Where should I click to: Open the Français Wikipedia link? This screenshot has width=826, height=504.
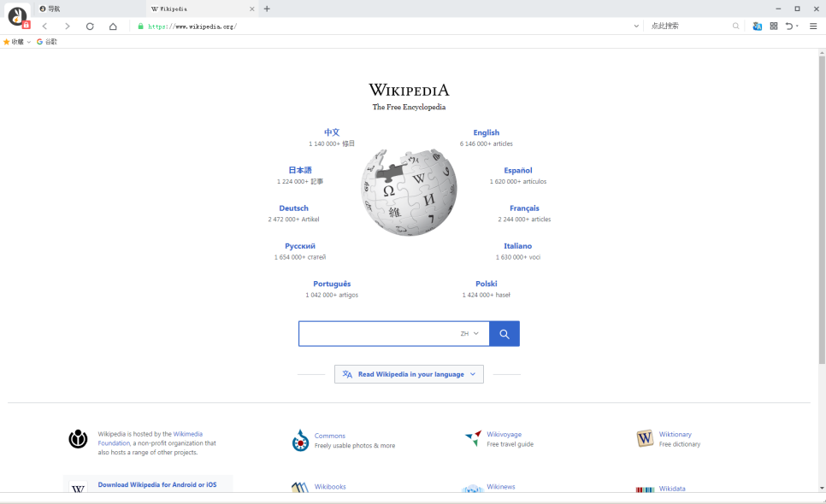(524, 208)
